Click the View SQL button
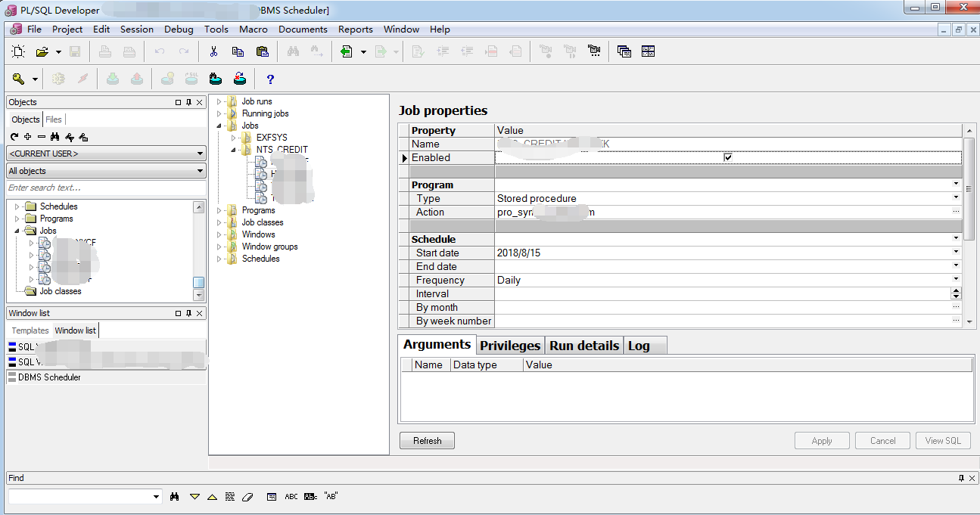This screenshot has height=515, width=980. [x=943, y=441]
